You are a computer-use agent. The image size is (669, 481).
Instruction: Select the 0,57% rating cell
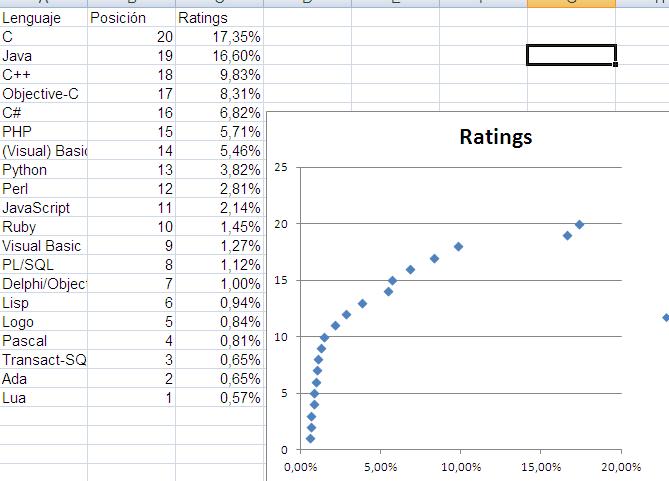point(219,397)
